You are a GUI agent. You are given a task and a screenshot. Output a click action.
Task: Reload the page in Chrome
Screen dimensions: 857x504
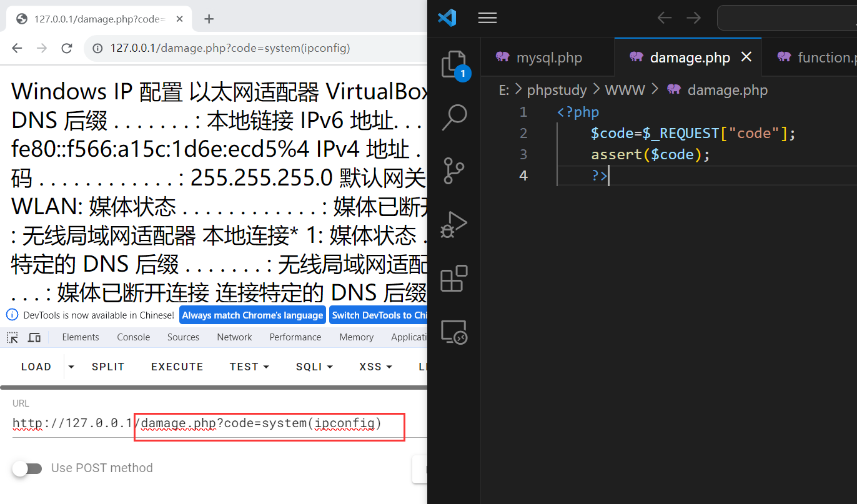point(67,48)
